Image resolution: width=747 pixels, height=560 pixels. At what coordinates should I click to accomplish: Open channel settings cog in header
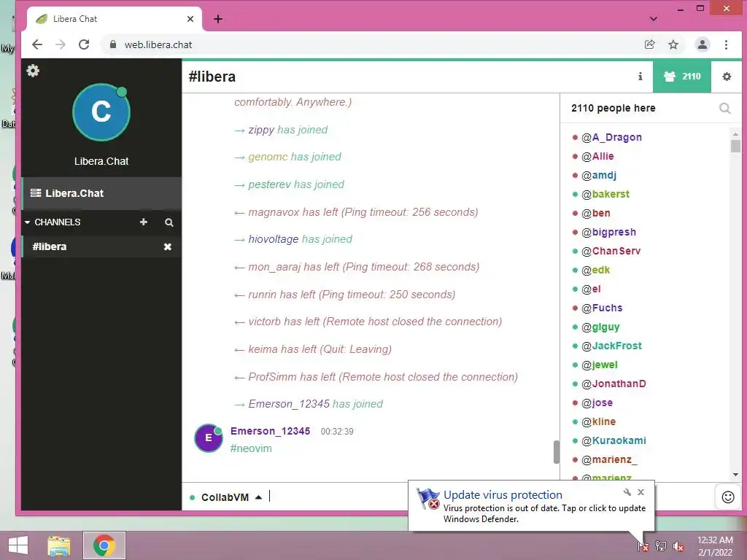(x=727, y=76)
